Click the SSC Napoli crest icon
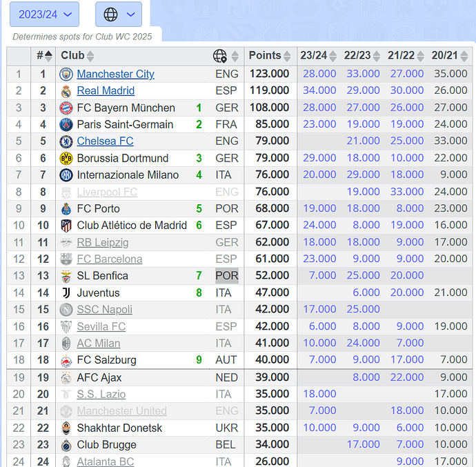This screenshot has height=467, width=476. point(66,310)
